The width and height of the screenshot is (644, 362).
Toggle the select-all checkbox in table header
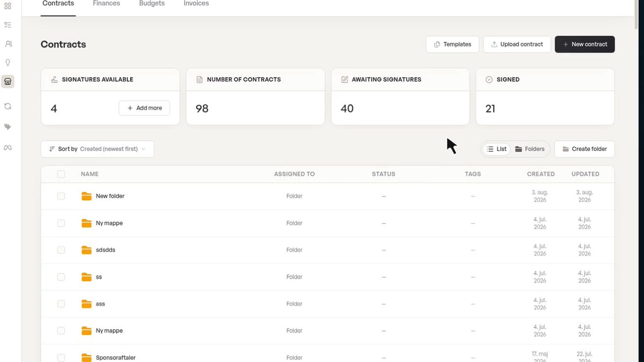tap(61, 174)
